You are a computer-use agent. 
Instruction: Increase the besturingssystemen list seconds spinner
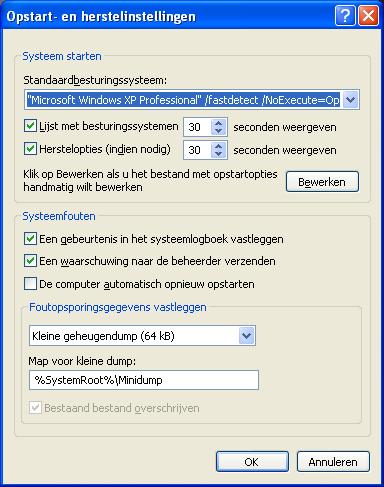pyautogui.click(x=218, y=123)
